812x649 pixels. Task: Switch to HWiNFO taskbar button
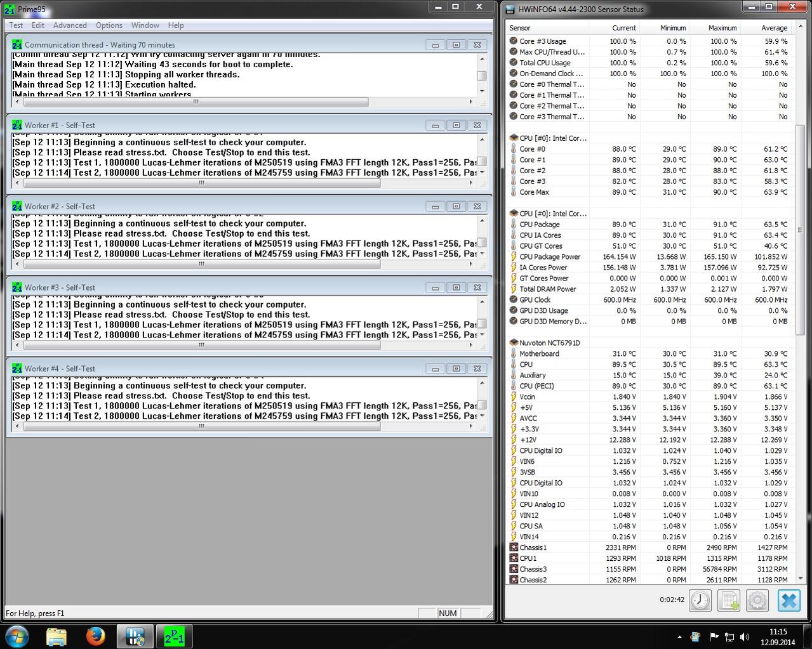(x=135, y=636)
